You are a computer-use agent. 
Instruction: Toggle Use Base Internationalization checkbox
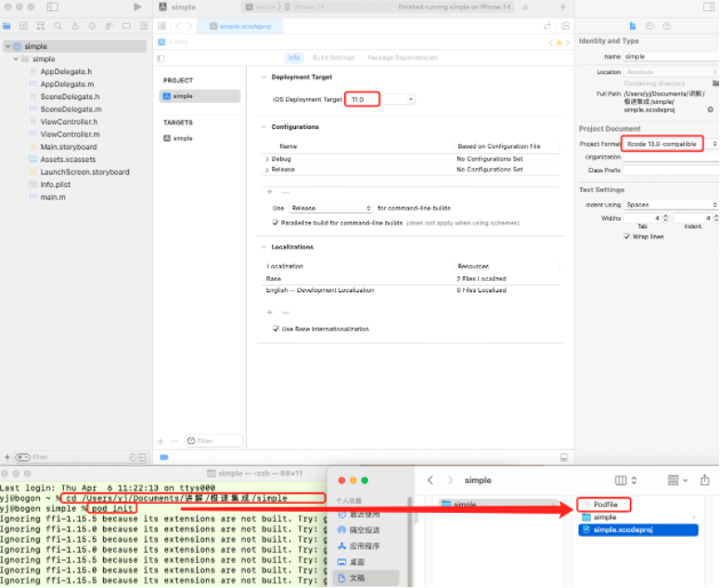[x=276, y=328]
